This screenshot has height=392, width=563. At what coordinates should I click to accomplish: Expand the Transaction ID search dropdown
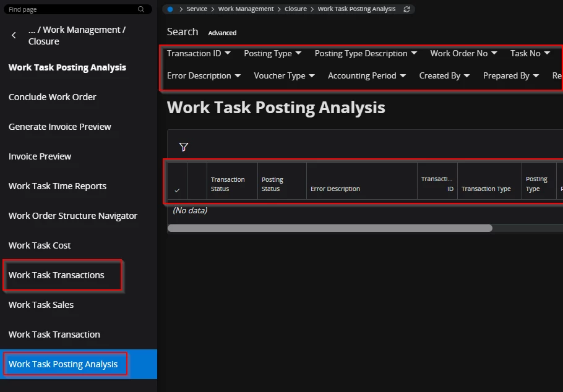199,54
